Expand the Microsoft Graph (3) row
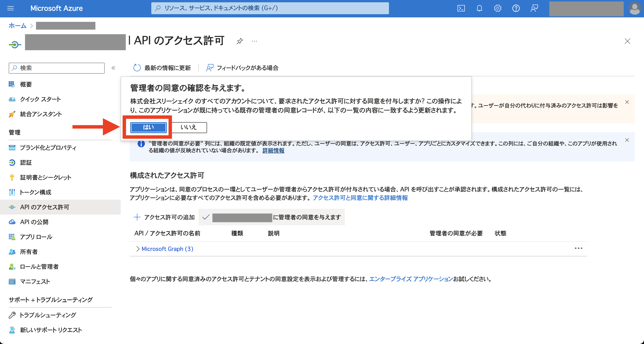644x344 pixels. (x=138, y=249)
